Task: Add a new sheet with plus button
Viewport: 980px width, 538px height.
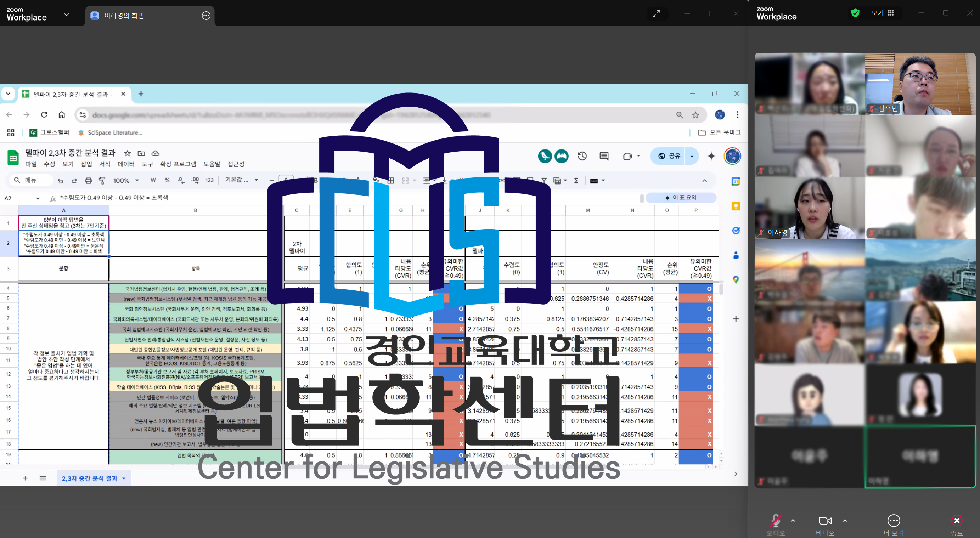Action: pyautogui.click(x=25, y=478)
